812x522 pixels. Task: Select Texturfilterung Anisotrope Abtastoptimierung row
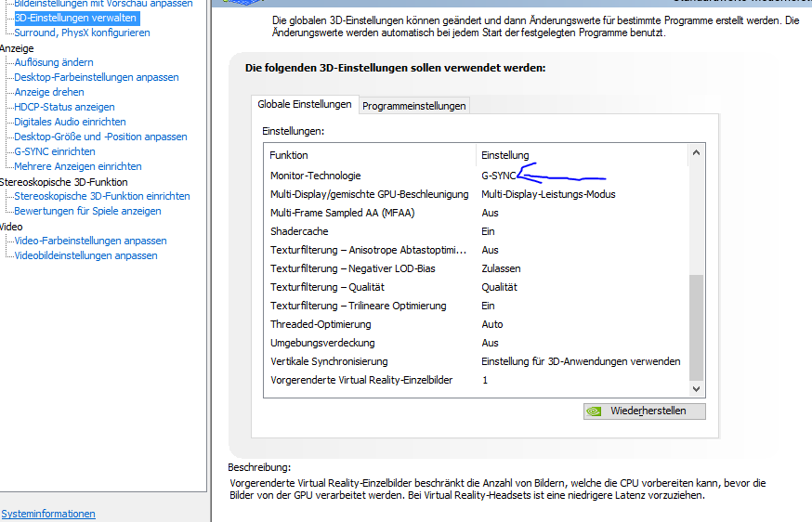click(x=477, y=251)
